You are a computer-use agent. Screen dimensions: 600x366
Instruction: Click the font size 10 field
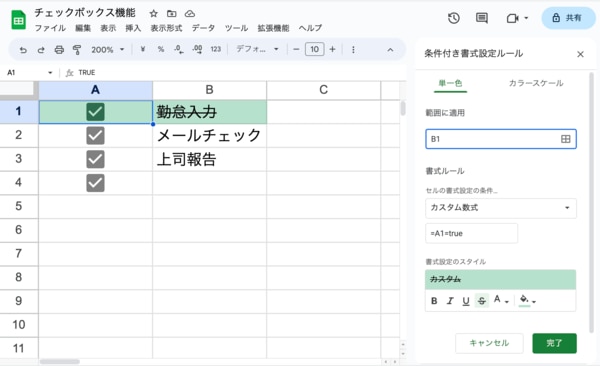315,49
